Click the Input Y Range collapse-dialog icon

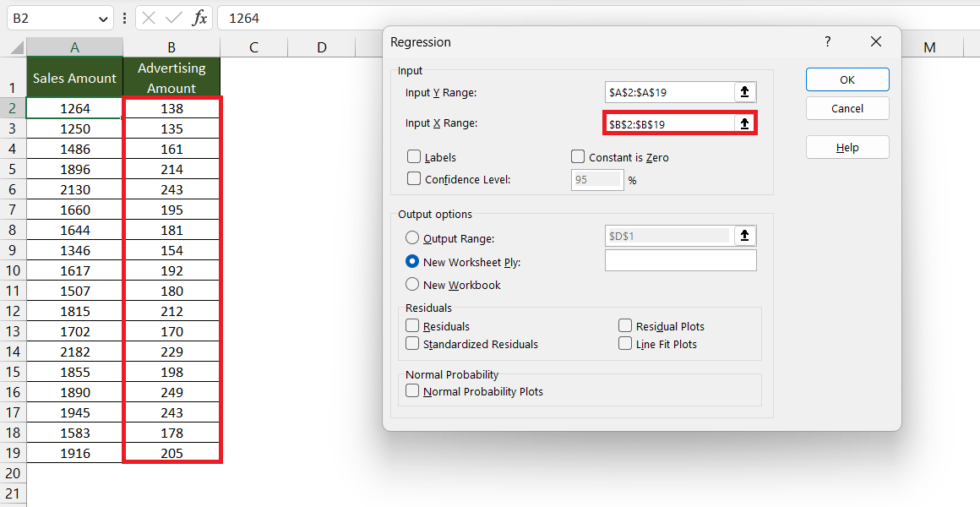pyautogui.click(x=744, y=92)
